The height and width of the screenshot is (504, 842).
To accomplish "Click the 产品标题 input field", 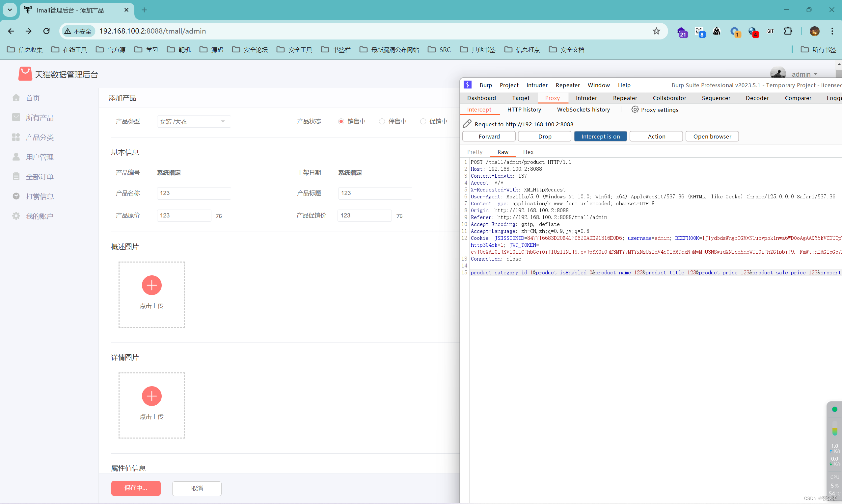I will click(x=375, y=193).
